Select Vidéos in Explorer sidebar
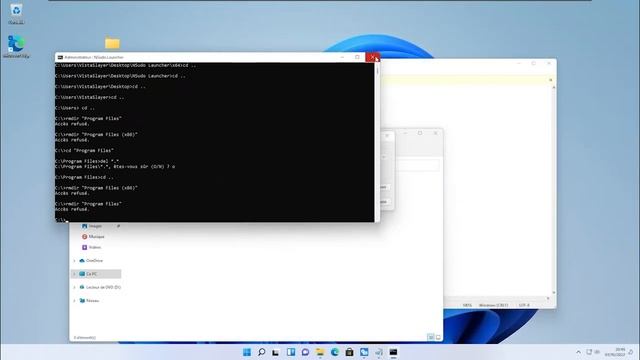640x360 pixels. (x=95, y=247)
